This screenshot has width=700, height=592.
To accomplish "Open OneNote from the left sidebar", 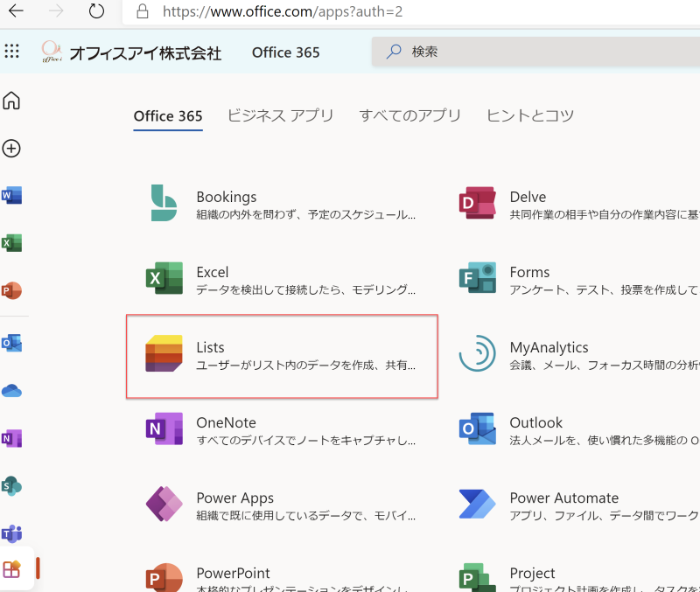I will pos(11,438).
